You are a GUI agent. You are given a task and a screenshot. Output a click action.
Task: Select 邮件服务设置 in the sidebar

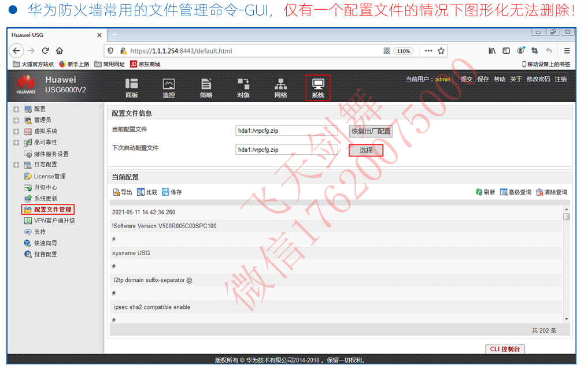[46, 154]
